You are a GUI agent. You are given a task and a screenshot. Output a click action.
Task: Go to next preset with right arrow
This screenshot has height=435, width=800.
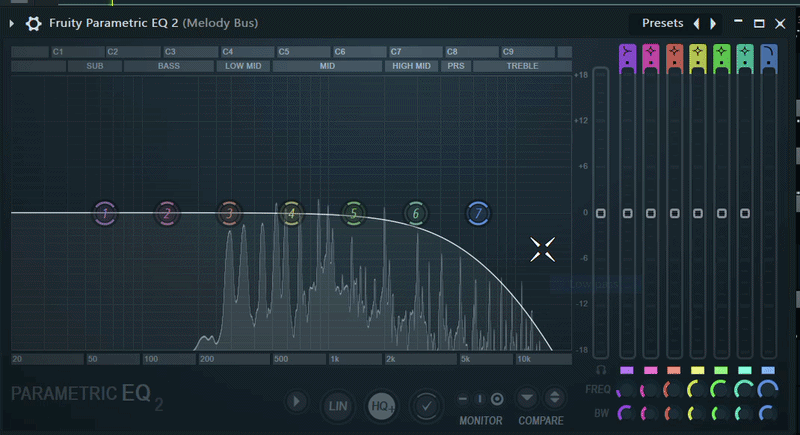[713, 23]
